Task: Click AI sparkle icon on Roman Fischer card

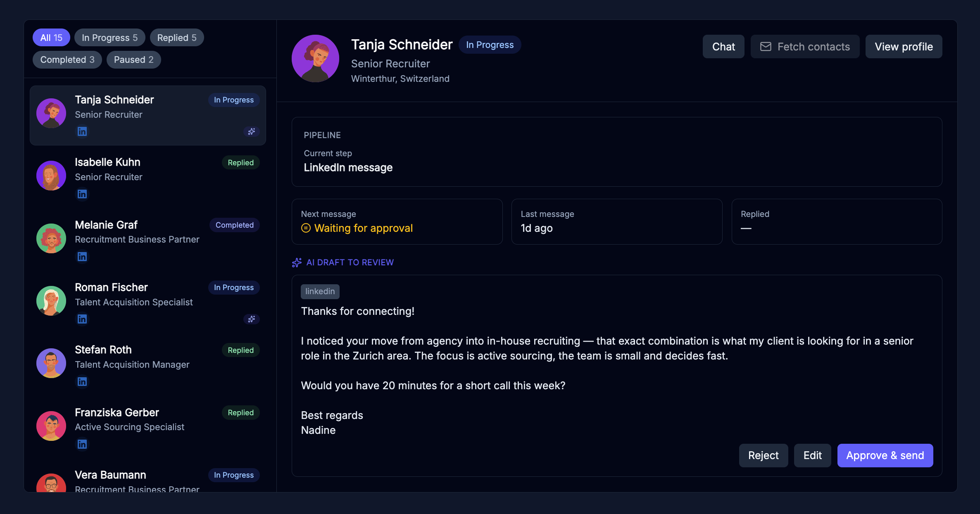Action: click(x=251, y=319)
